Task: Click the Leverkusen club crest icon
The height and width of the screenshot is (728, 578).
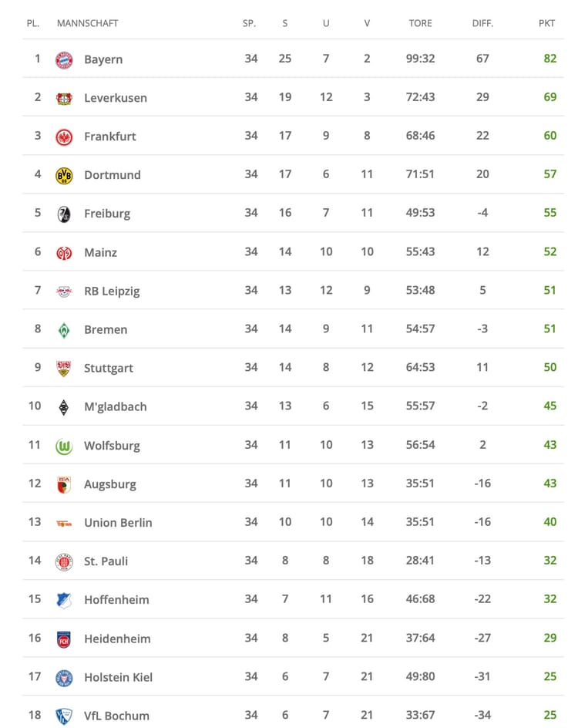Action: coord(64,99)
